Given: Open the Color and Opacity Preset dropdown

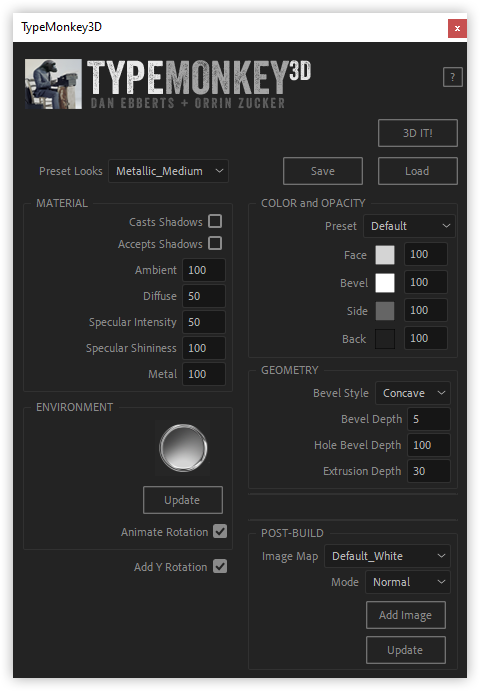Looking at the screenshot, I should [409, 226].
